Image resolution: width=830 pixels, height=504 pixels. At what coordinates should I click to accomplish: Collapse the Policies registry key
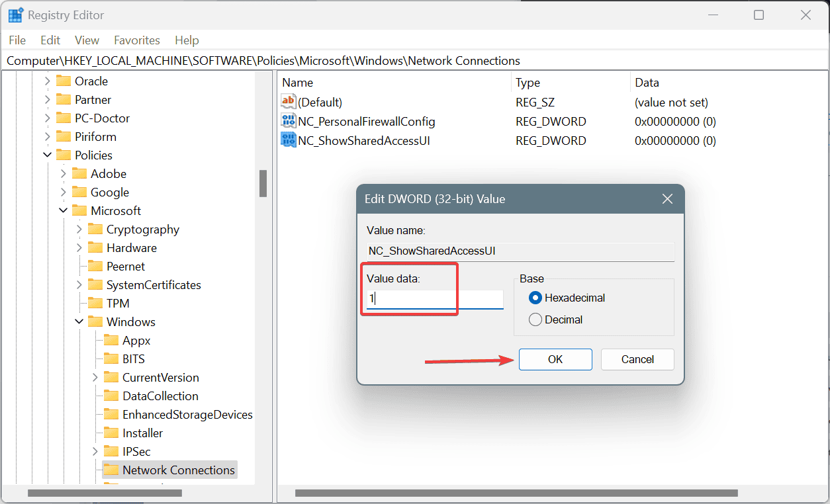[x=47, y=155]
